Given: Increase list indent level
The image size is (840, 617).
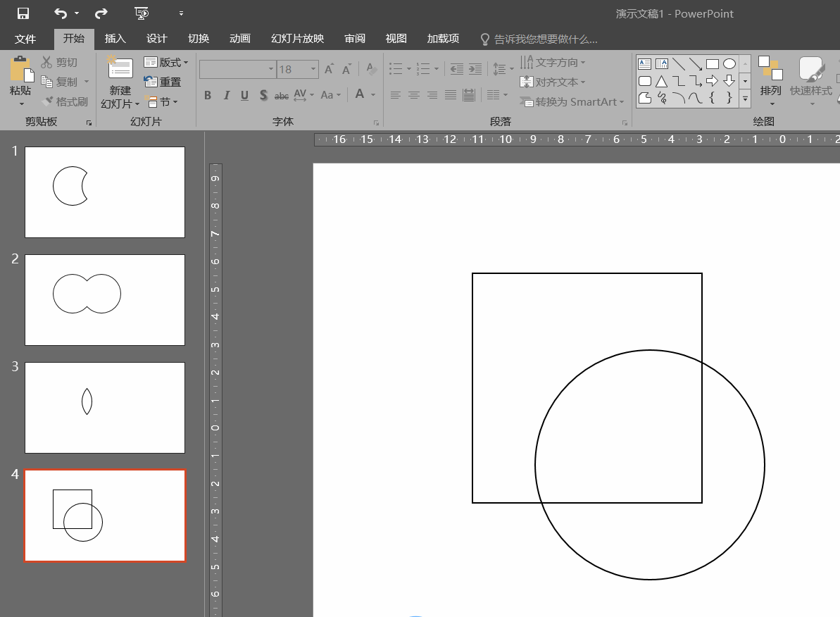Looking at the screenshot, I should coord(476,68).
